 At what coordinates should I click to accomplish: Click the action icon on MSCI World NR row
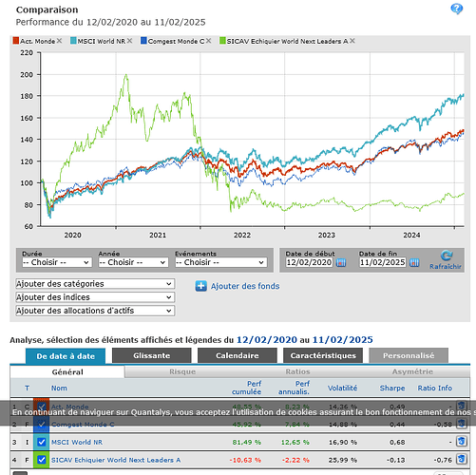tap(461, 442)
